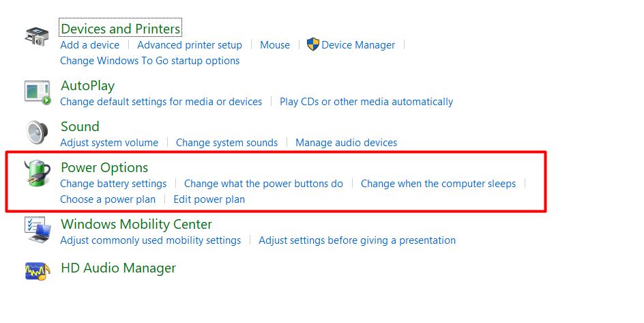Image resolution: width=644 pixels, height=323 pixels.
Task: Select Change Windows To Go startup options
Action: [x=150, y=60]
